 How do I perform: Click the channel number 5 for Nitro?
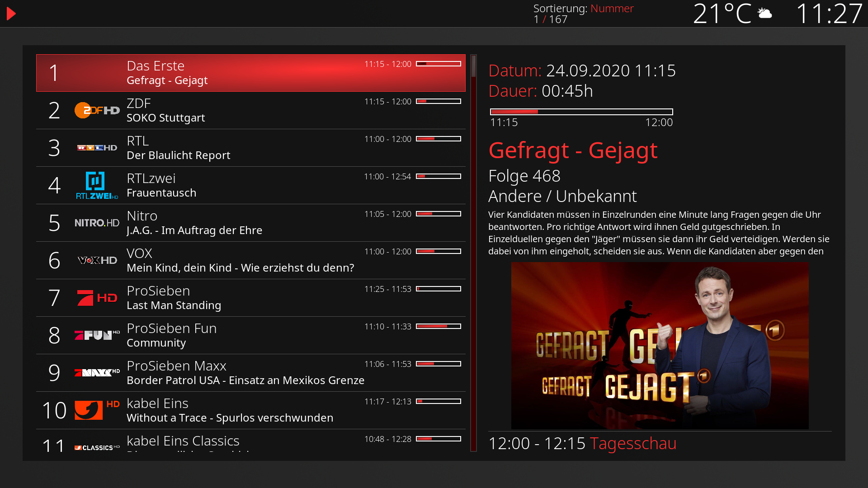pyautogui.click(x=54, y=223)
